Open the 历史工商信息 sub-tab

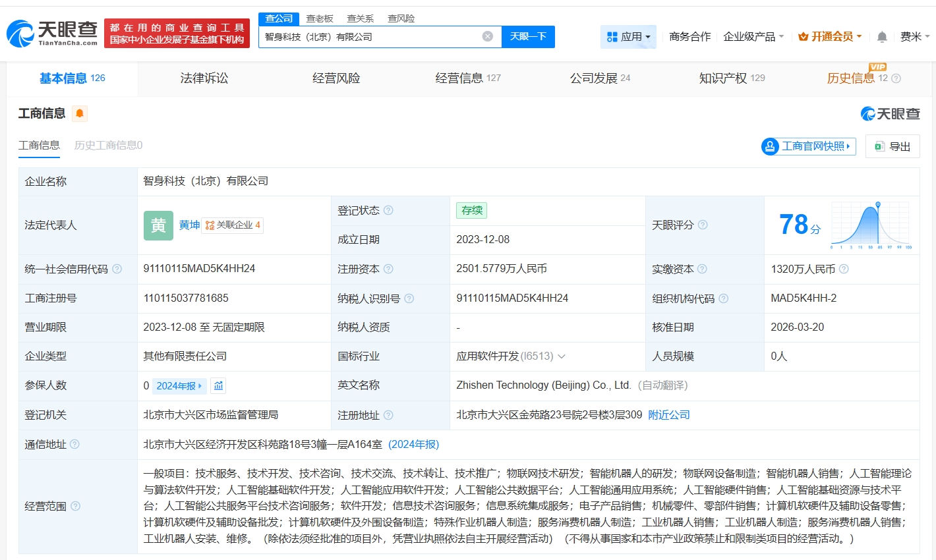coord(108,145)
